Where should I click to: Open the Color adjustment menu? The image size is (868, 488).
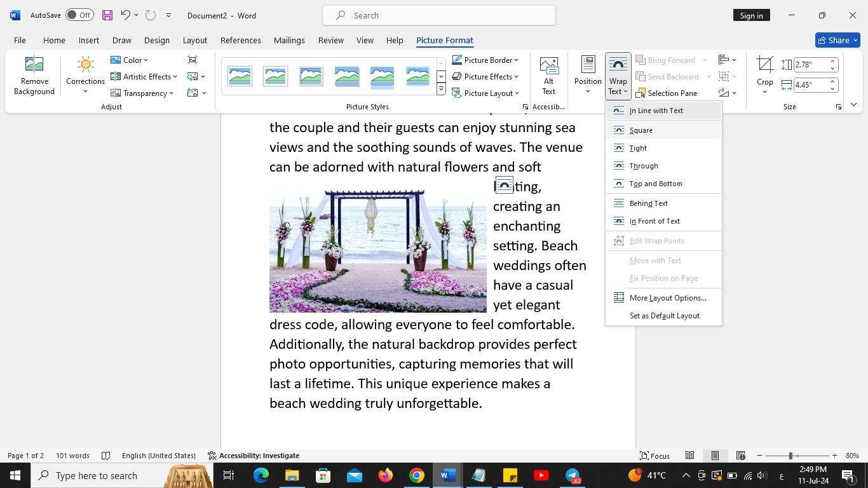(x=129, y=60)
